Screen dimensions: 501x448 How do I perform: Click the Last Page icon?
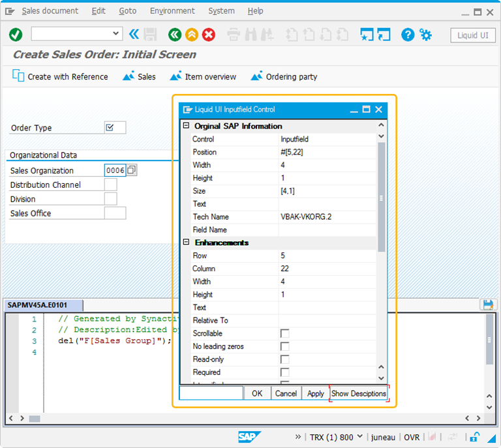[342, 35]
